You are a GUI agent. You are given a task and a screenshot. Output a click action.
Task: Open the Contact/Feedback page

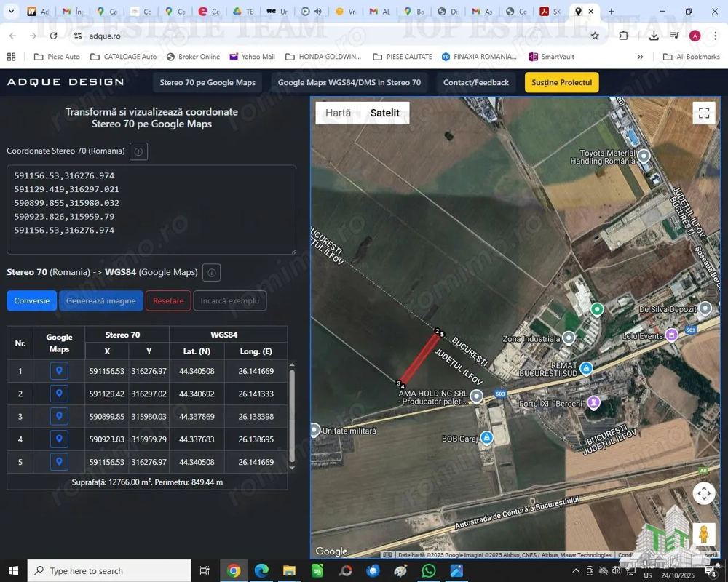(x=475, y=82)
